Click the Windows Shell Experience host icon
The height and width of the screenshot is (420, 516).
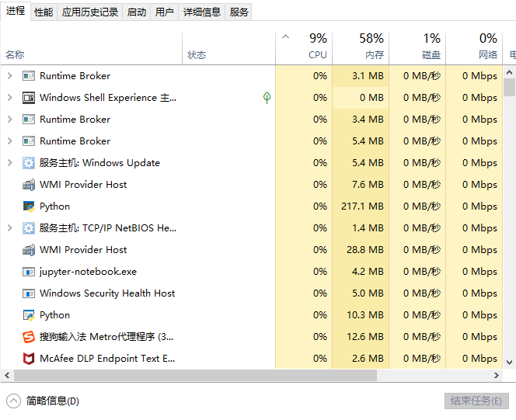(x=29, y=98)
